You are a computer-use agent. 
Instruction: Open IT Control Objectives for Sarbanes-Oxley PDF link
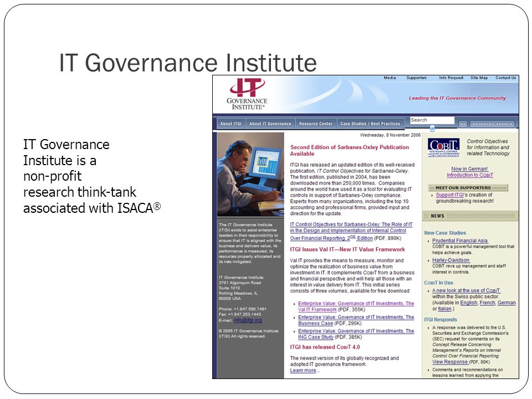[x=351, y=231]
